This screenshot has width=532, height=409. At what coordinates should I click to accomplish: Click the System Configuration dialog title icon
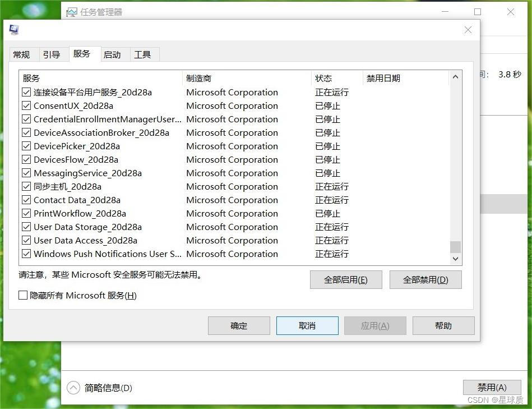[14, 30]
